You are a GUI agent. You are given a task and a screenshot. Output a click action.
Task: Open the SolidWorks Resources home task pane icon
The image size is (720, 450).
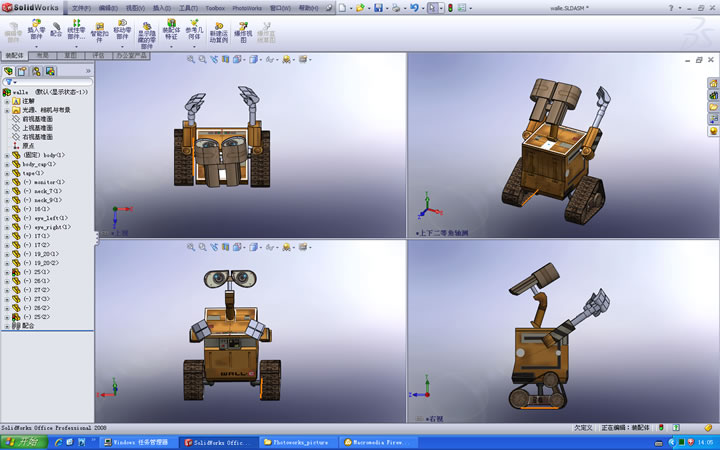[x=713, y=83]
